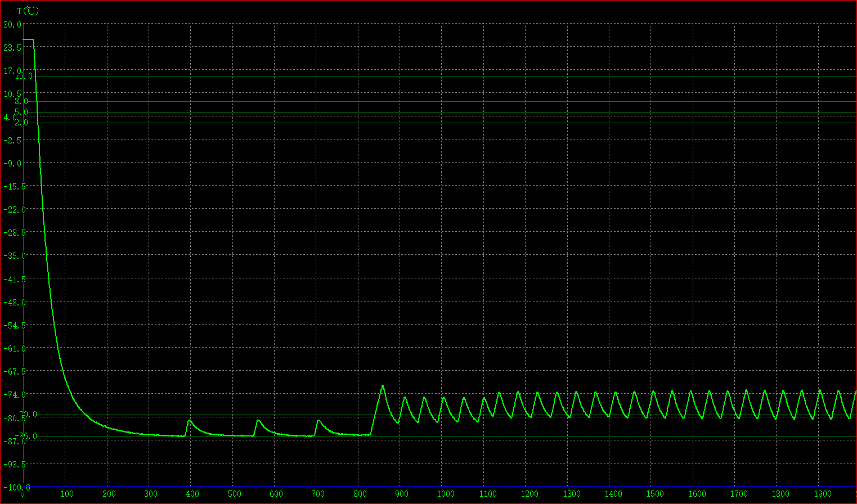Click the T(℃) axis title
This screenshot has width=857, height=504.
28,11
